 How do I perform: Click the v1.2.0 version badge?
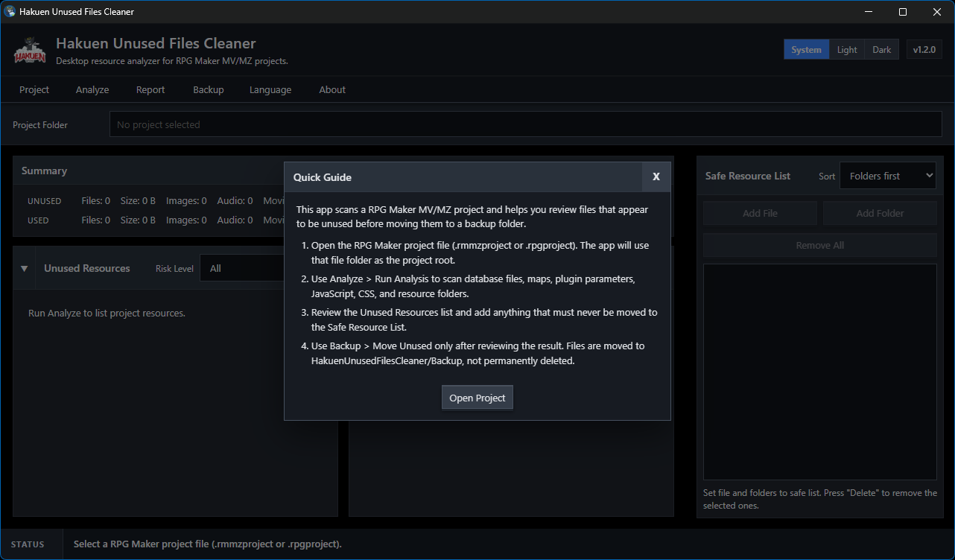click(924, 50)
